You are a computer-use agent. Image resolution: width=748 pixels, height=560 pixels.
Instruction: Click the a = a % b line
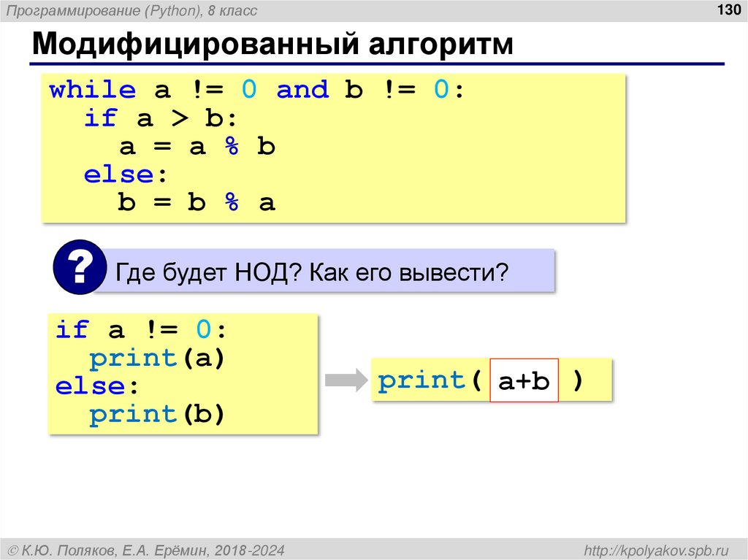pos(196,145)
